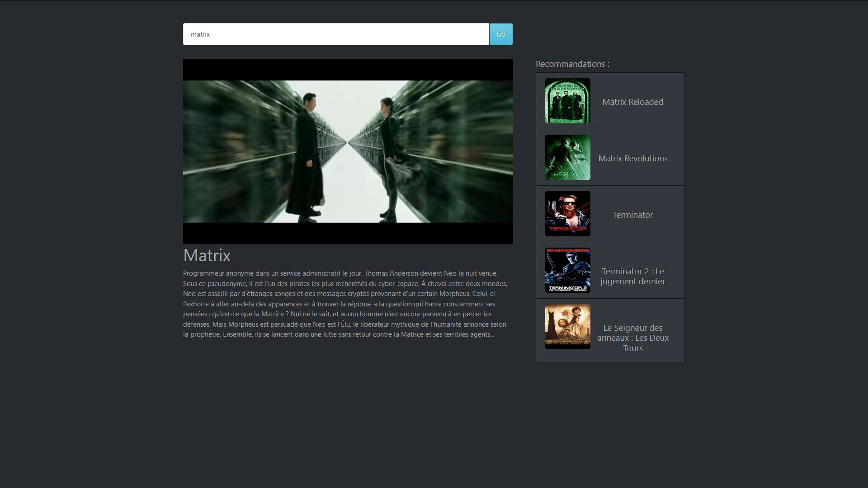The image size is (868, 488).
Task: Click the Matrix Revolutions poster thumbnail
Action: [567, 157]
